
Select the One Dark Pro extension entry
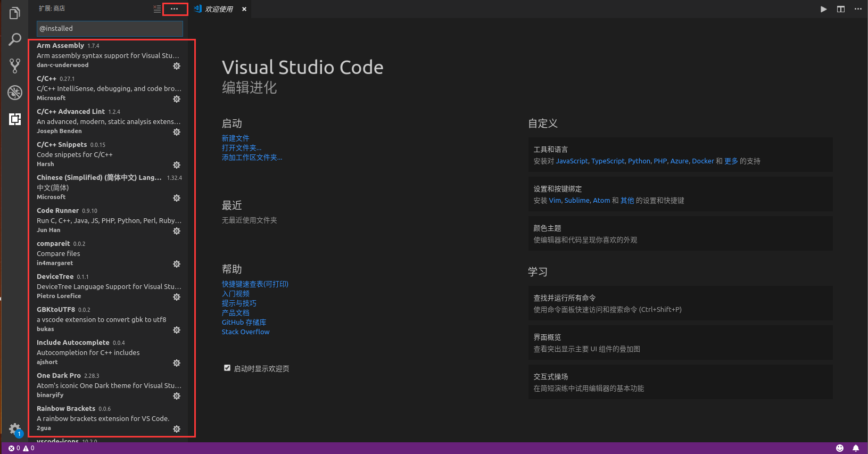(109, 385)
